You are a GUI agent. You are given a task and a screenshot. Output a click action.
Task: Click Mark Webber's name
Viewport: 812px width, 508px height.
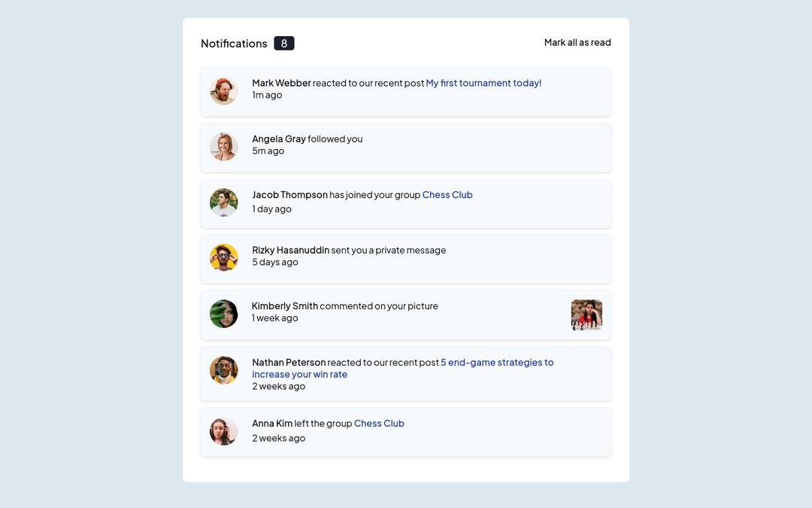pyautogui.click(x=281, y=84)
